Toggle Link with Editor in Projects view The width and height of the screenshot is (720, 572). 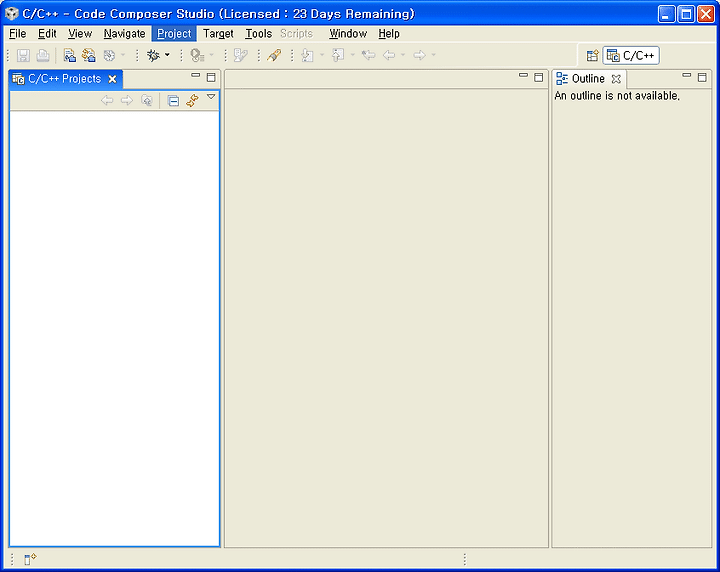click(192, 101)
